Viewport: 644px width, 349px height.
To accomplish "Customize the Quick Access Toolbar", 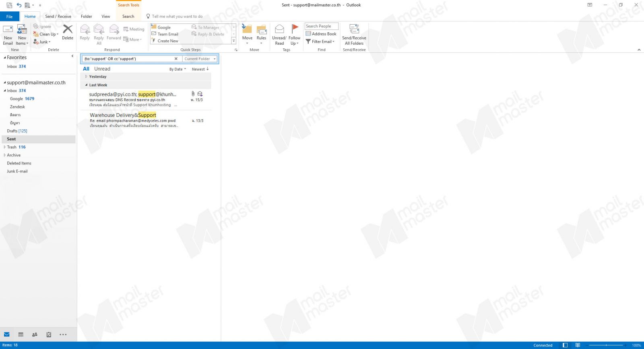I will click(40, 5).
